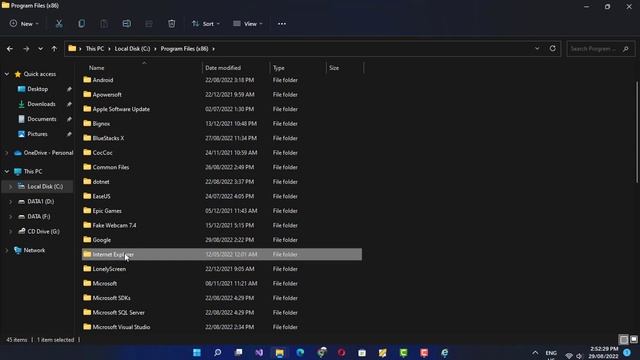
Task: Click the Paste icon in toolbar
Action: tap(104, 24)
